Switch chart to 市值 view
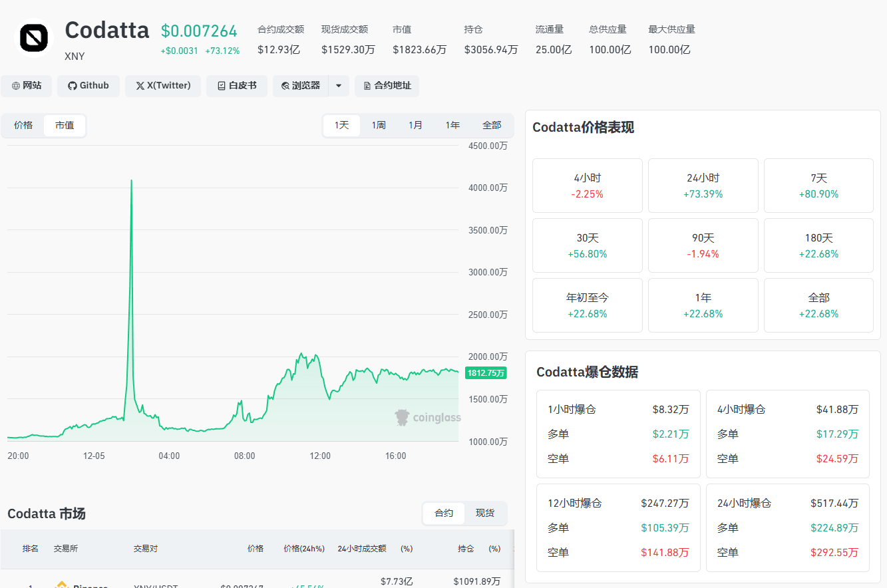887x588 pixels. point(65,125)
